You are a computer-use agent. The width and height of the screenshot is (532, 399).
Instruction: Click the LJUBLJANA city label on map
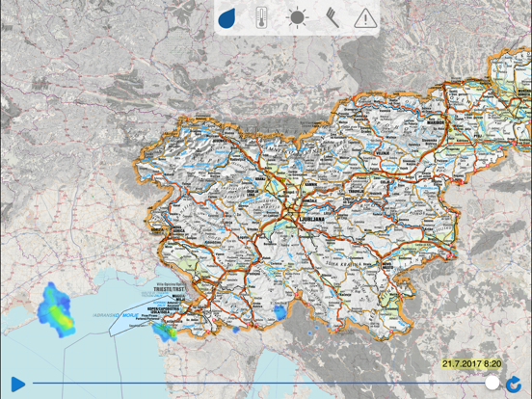[311, 219]
